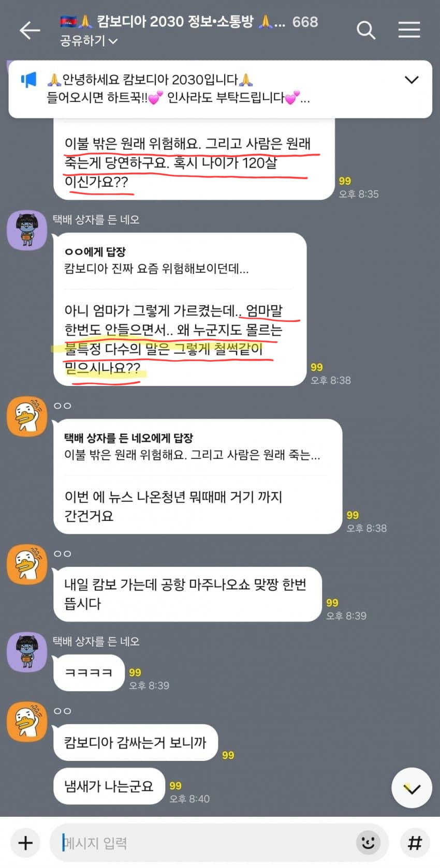The height and width of the screenshot is (868, 440).
Task: Click the megaphone notice icon
Action: (28, 80)
